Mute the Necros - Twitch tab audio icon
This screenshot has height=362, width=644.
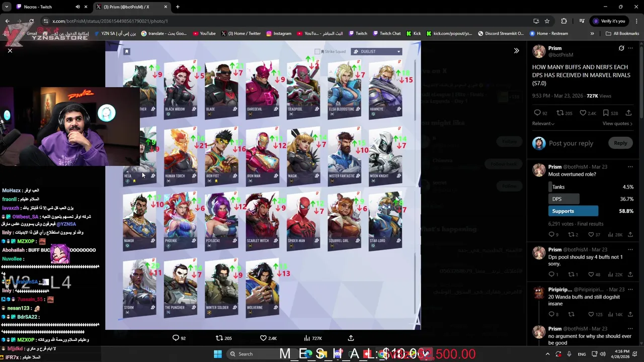[77, 7]
